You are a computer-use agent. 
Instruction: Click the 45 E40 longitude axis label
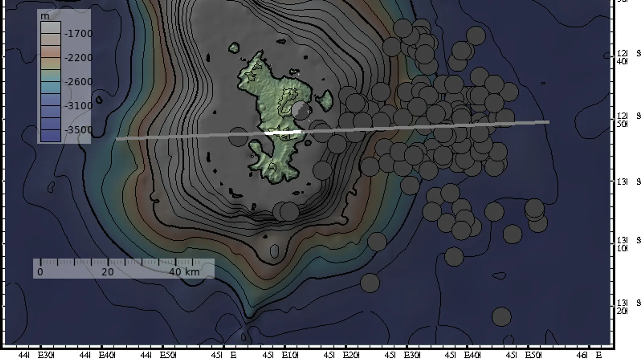click(x=463, y=355)
